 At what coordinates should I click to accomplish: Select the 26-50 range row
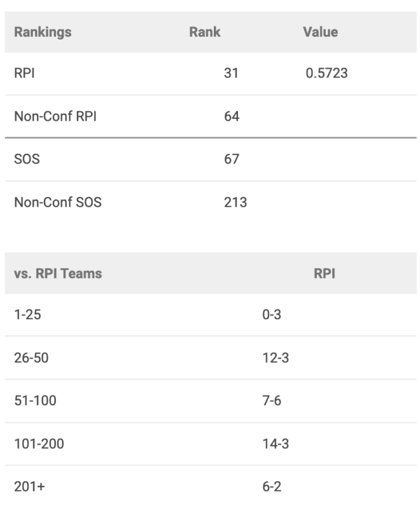click(211, 358)
